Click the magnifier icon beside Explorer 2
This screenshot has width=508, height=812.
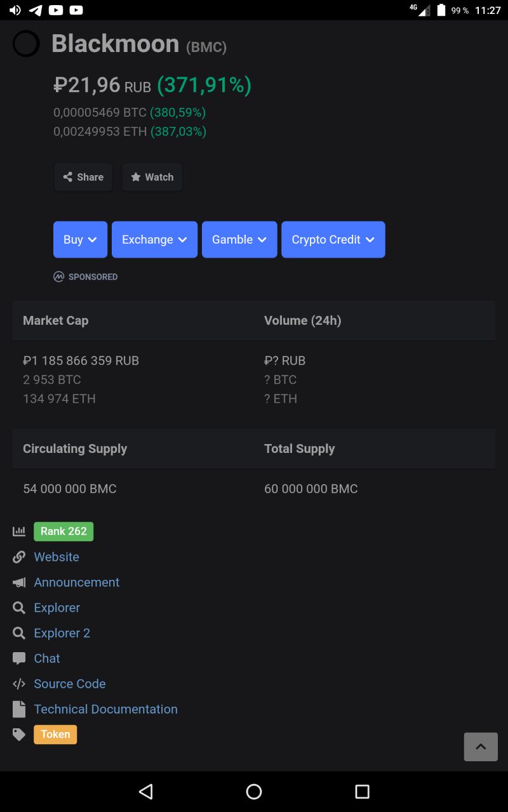19,633
